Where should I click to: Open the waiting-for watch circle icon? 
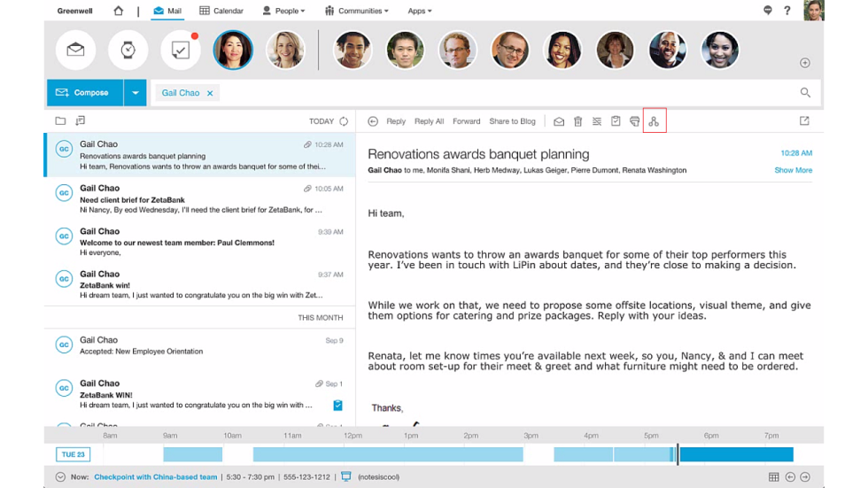coord(128,50)
